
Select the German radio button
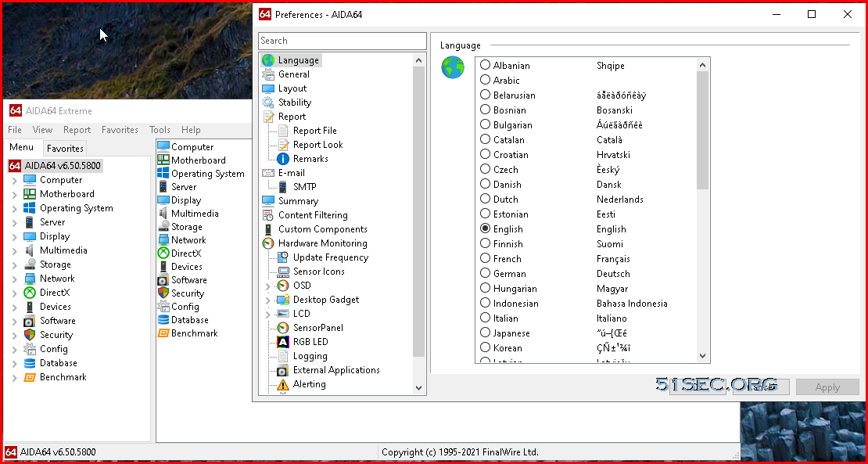tap(485, 274)
